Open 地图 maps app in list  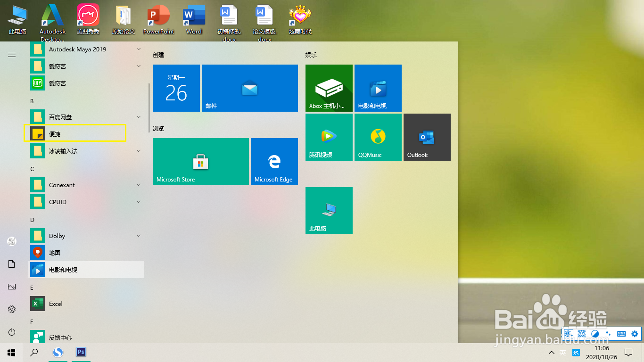87,253
